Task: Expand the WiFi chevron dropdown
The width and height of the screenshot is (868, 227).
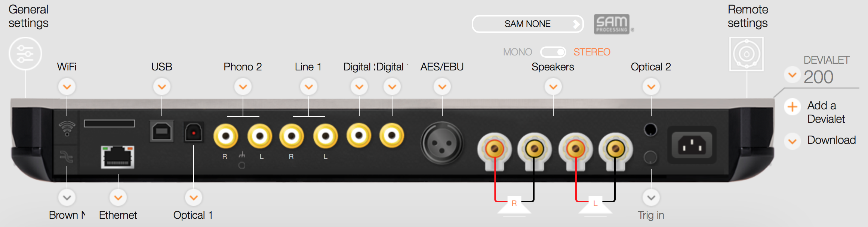Action: pos(67,87)
